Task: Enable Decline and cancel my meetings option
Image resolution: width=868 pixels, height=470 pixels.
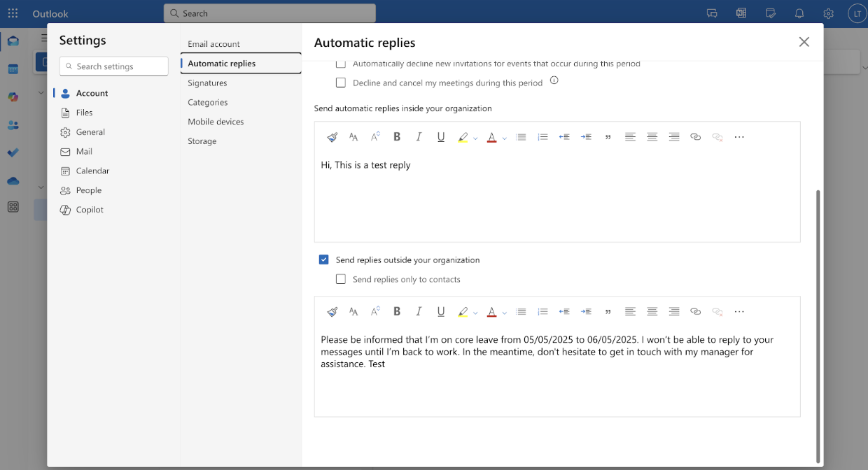Action: point(341,83)
